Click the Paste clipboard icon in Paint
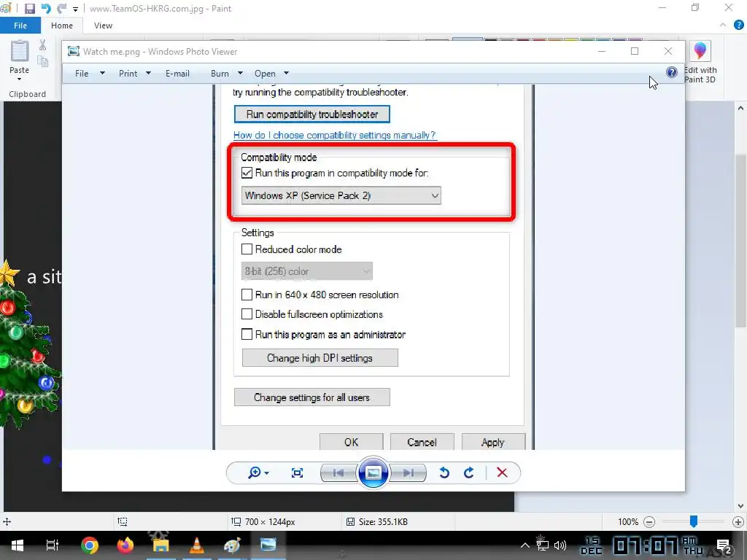This screenshot has height=560, width=747. point(20,51)
